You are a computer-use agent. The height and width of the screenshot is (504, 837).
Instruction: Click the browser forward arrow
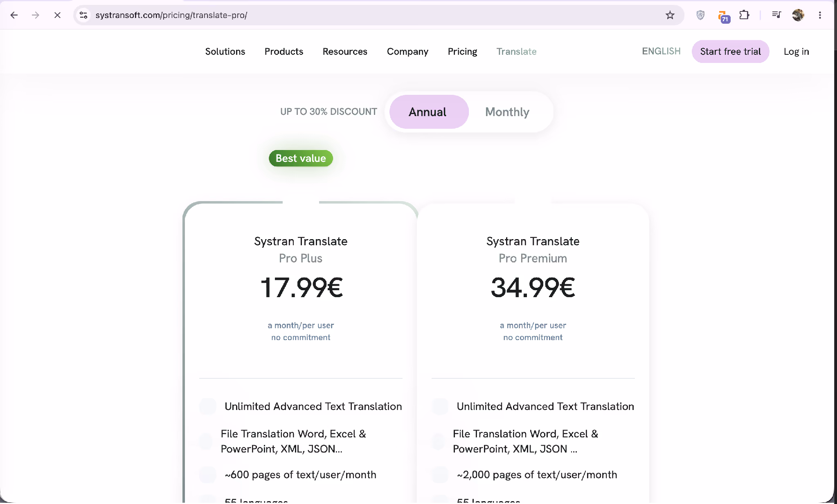pyautogui.click(x=36, y=15)
